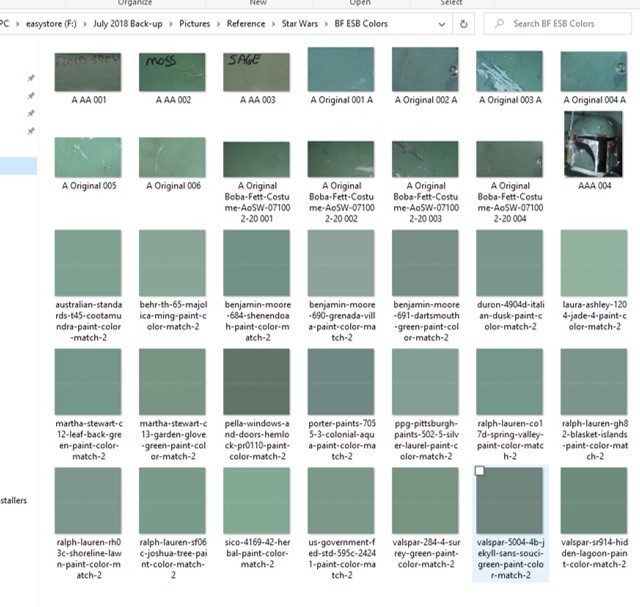Click second pin icon in sidebar
This screenshot has height=607, width=640.
pos(31,96)
